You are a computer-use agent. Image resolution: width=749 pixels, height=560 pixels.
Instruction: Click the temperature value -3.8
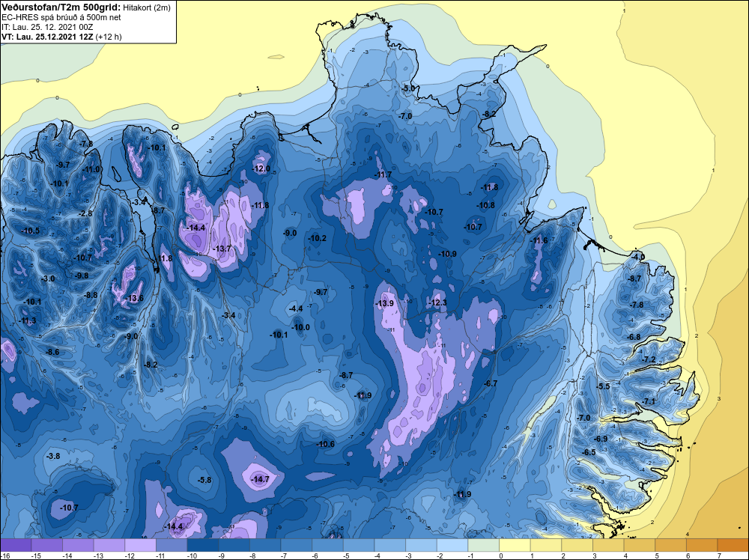point(53,456)
